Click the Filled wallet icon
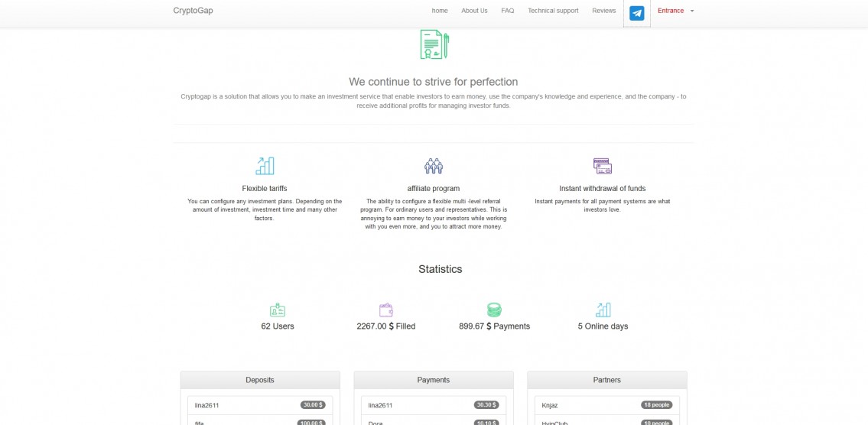This screenshot has width=868, height=425. point(386,310)
